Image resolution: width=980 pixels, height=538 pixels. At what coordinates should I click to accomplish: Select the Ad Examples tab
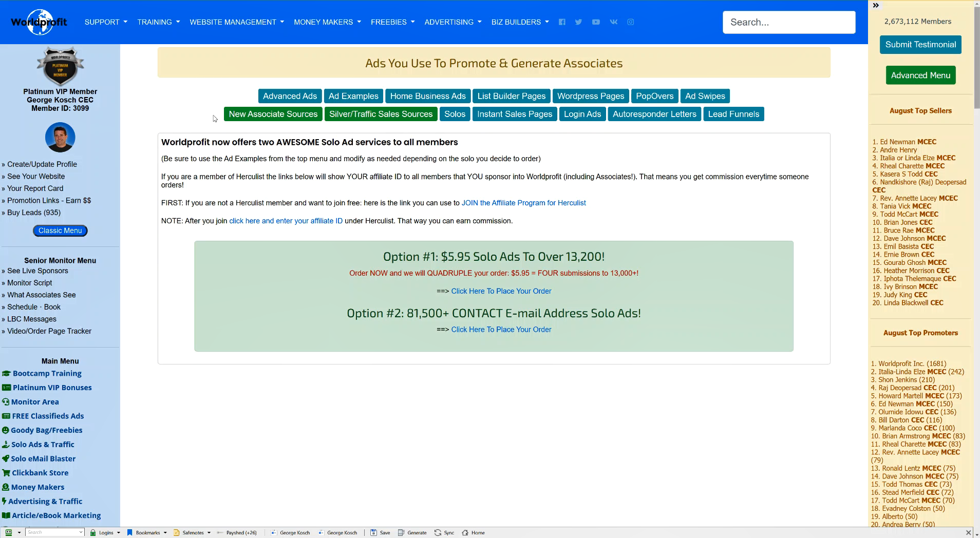(353, 96)
